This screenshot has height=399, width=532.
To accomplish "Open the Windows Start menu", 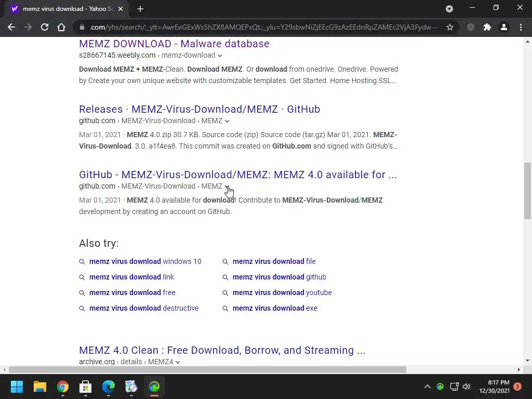I will (x=17, y=387).
